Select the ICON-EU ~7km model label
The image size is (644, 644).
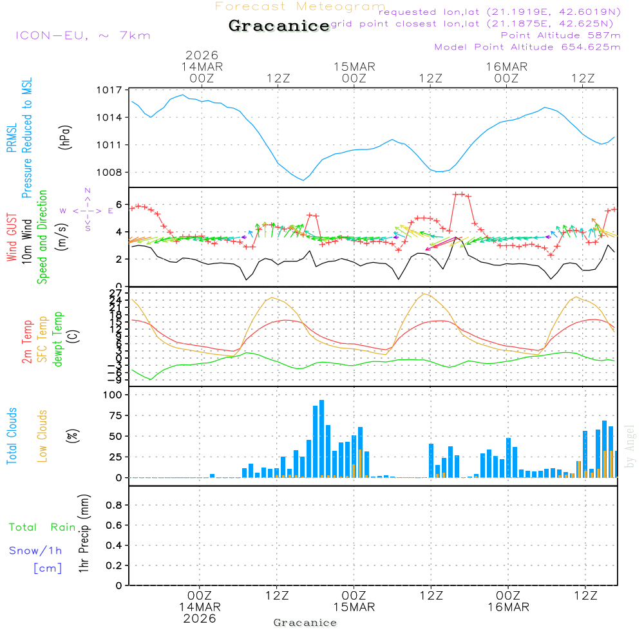82,35
